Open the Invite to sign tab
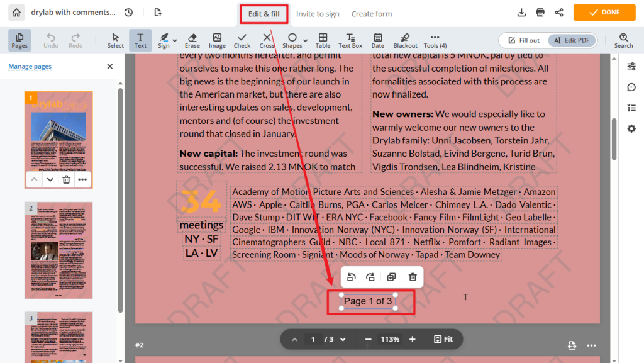 click(318, 14)
